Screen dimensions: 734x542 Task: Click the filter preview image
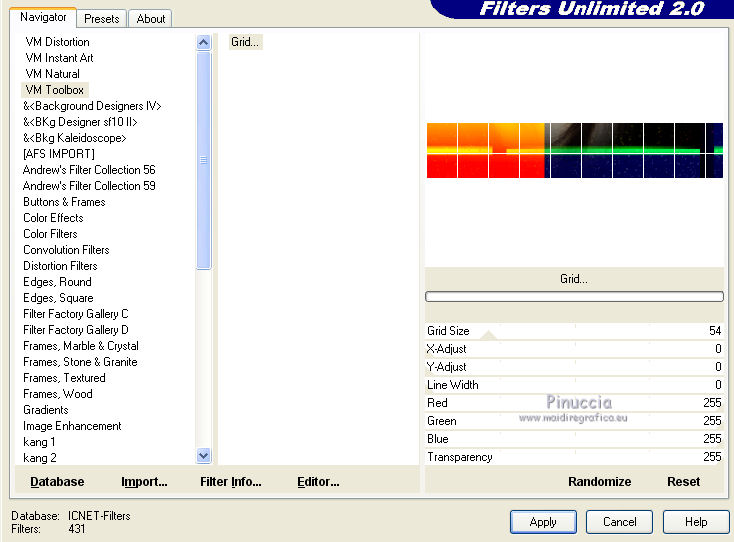pos(574,150)
